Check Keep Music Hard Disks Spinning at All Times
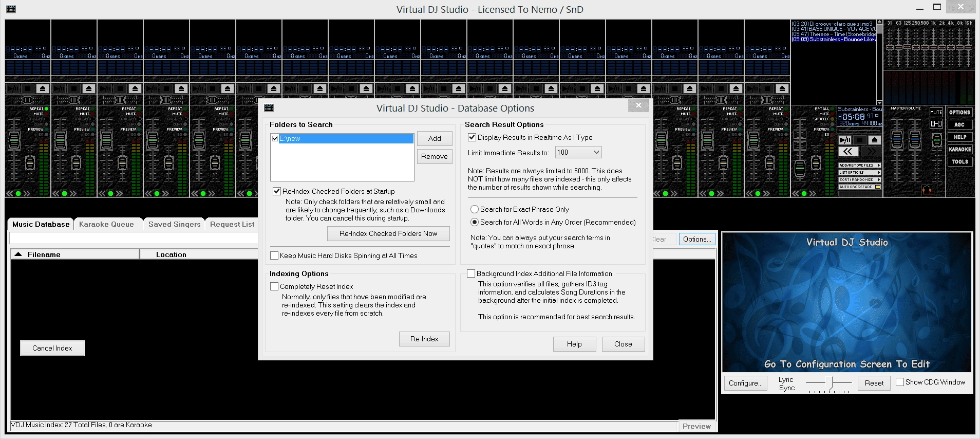This screenshot has height=439, width=980. 274,255
